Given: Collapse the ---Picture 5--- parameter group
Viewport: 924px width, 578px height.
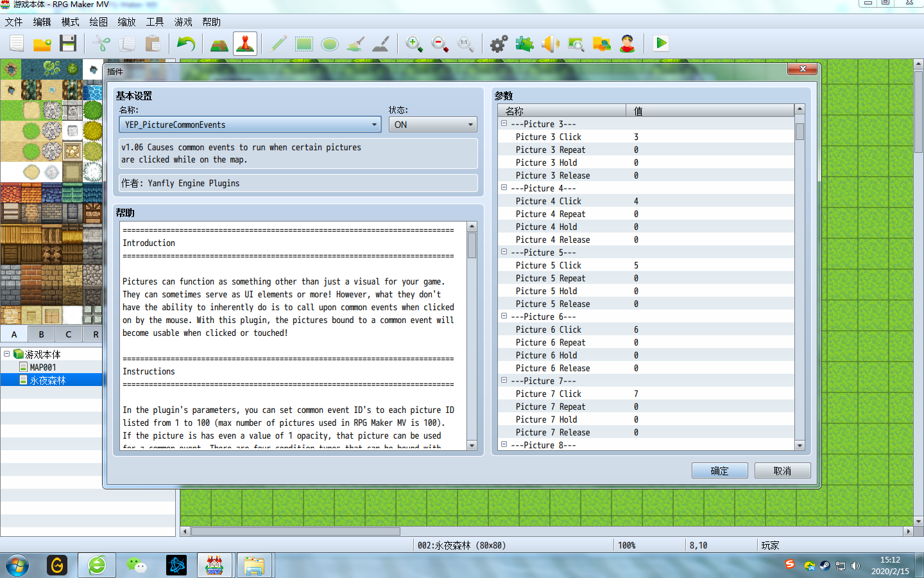Looking at the screenshot, I should [504, 252].
